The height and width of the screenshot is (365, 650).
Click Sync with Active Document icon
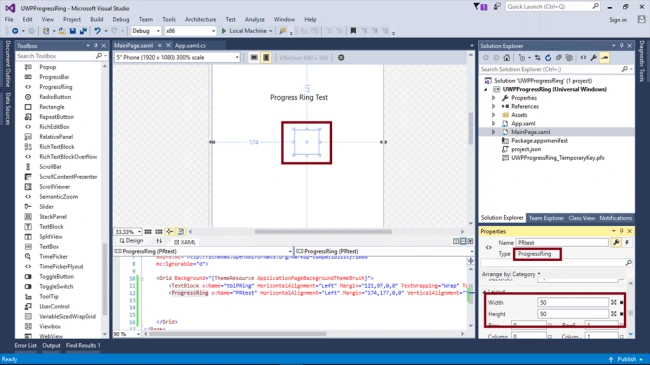click(538, 58)
